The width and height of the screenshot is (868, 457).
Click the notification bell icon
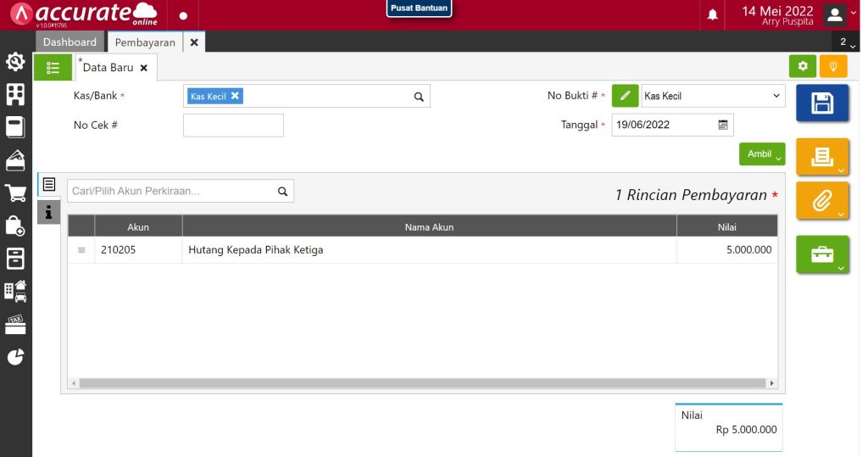(x=713, y=15)
